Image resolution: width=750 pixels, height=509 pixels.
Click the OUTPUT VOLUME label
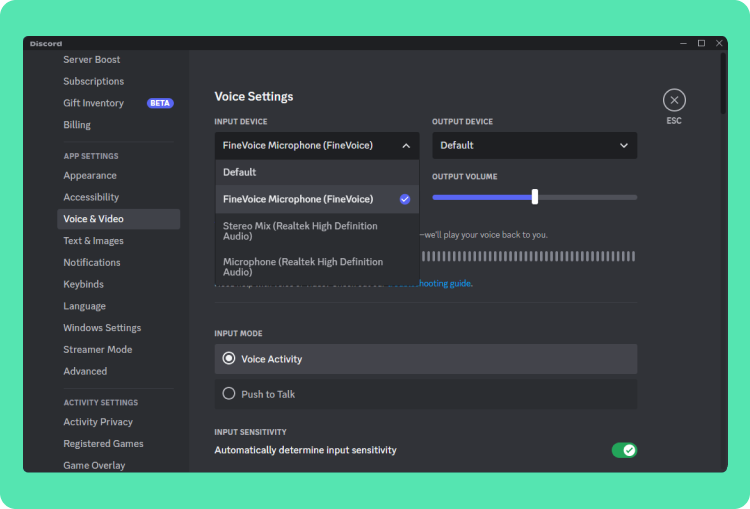(x=464, y=177)
